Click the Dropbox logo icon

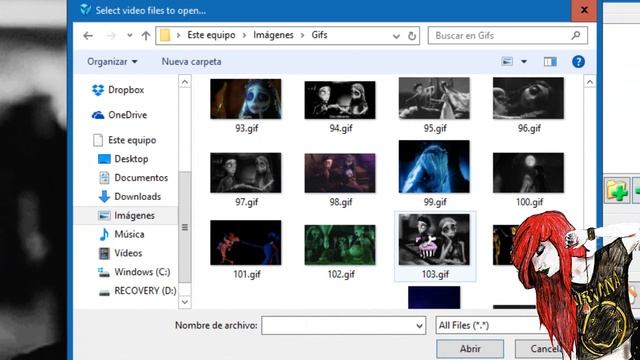[98, 90]
